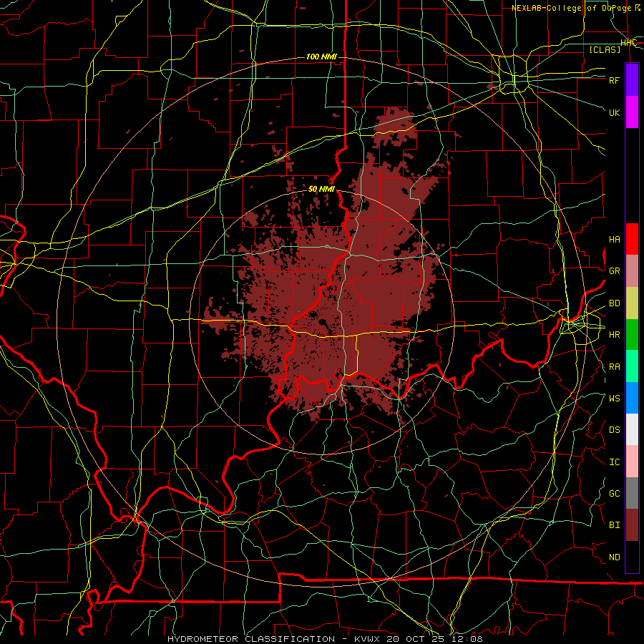This screenshot has height=644, width=644.
Task: Click the 100 NMI range ring label
Action: point(321,57)
